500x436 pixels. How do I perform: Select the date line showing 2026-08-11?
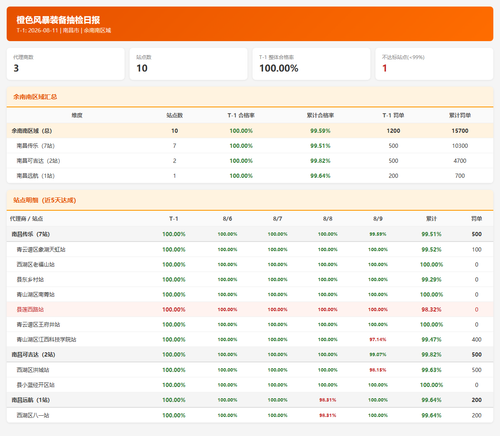pyautogui.click(x=64, y=30)
